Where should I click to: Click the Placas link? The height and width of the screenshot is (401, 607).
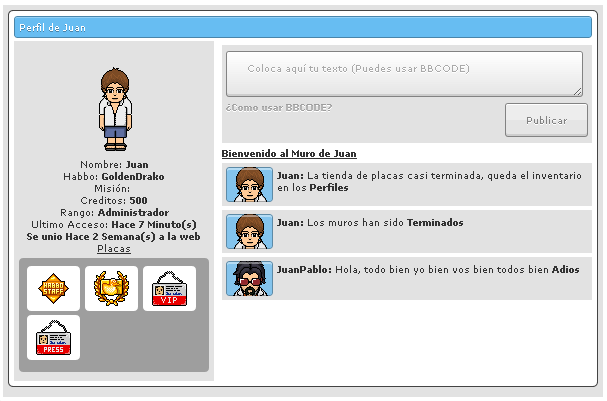tap(114, 248)
